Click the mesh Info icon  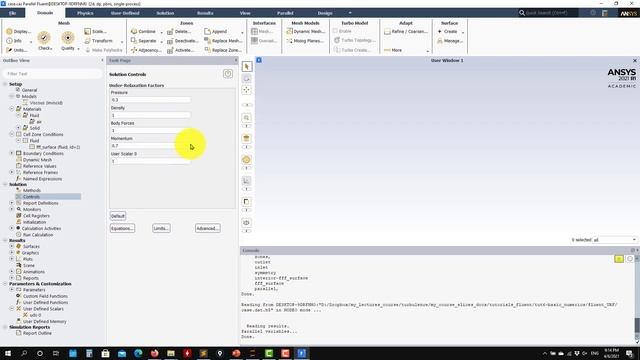coord(9,41)
